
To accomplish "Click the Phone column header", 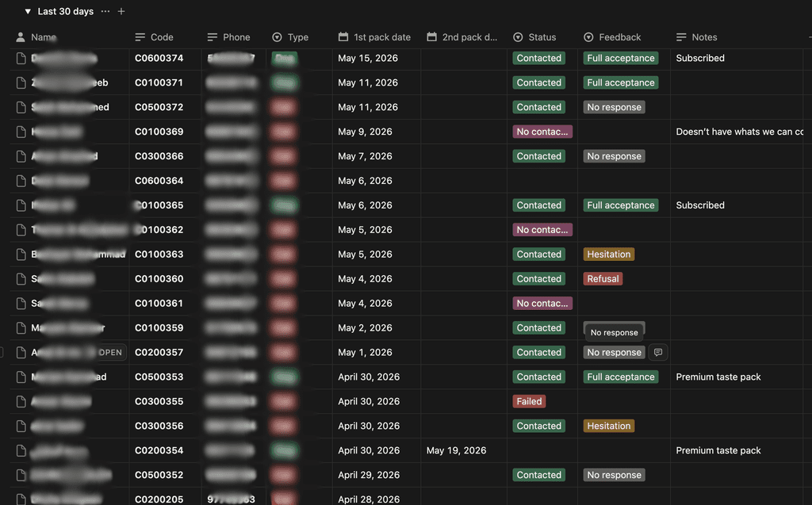I will coord(228,37).
